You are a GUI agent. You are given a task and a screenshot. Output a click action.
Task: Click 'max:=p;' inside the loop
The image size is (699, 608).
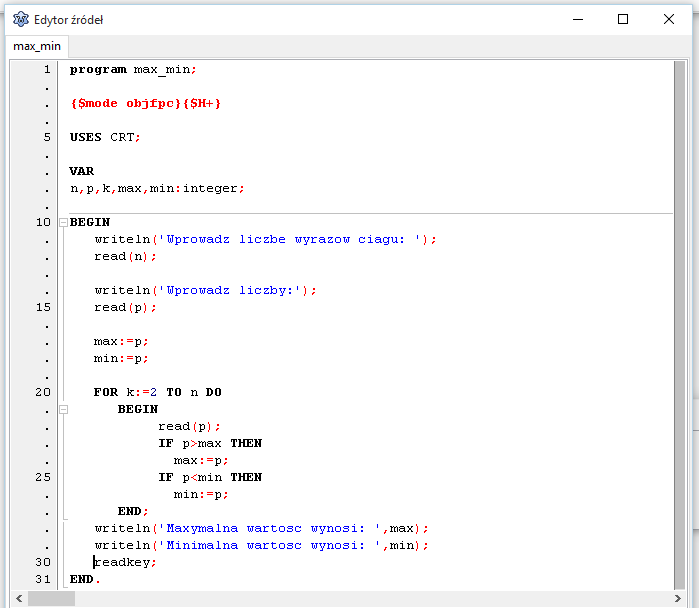pyautogui.click(x=201, y=460)
